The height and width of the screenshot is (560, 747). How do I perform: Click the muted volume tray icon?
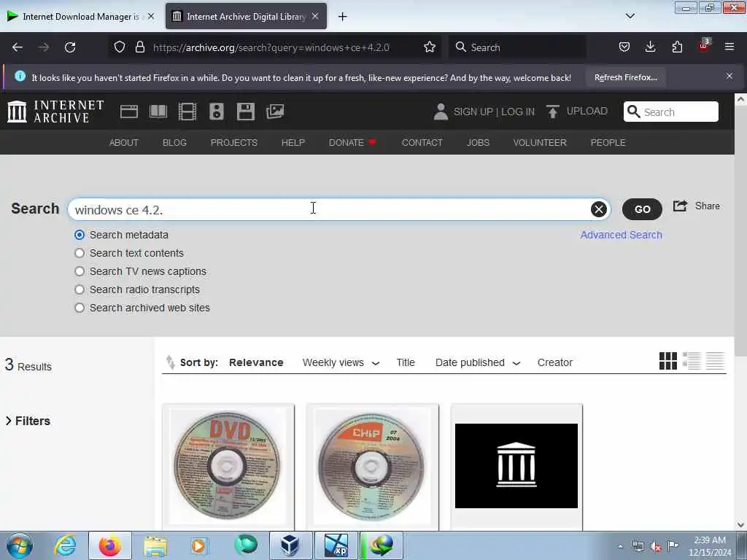[x=656, y=547]
